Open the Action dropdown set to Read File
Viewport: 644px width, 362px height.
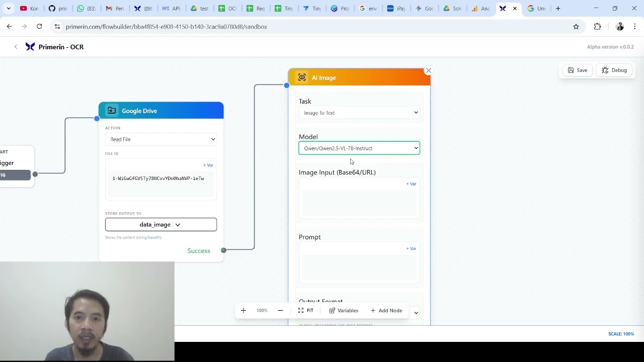(161, 139)
